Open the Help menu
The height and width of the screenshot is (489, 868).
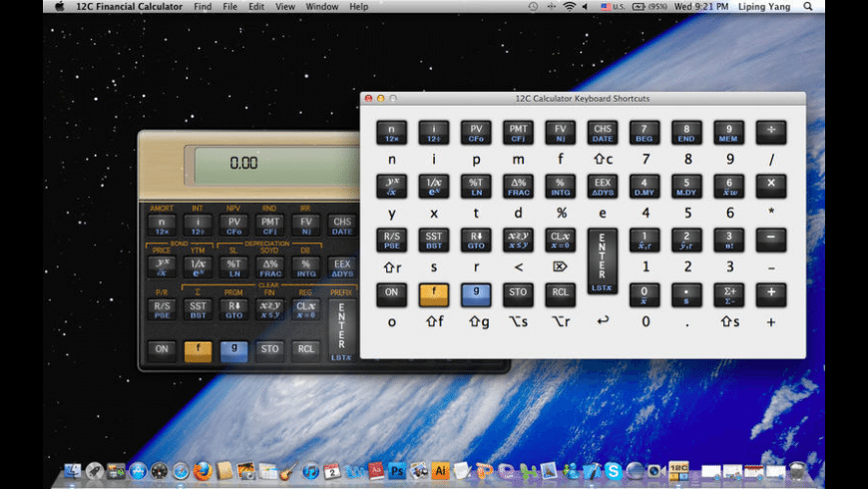[x=359, y=7]
